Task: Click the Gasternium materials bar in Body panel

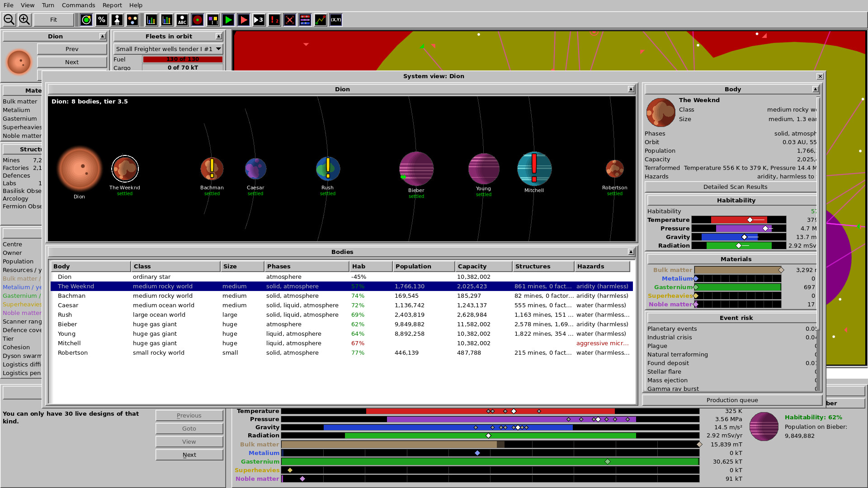Action: tap(737, 287)
